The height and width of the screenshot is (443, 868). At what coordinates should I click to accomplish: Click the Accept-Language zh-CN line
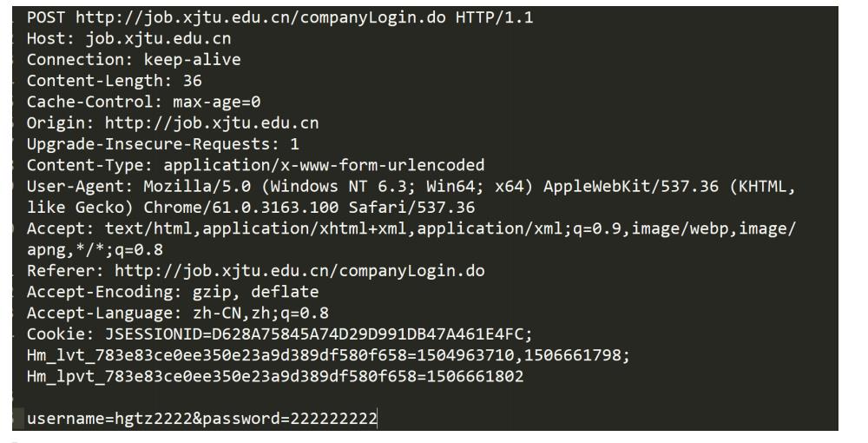point(178,313)
